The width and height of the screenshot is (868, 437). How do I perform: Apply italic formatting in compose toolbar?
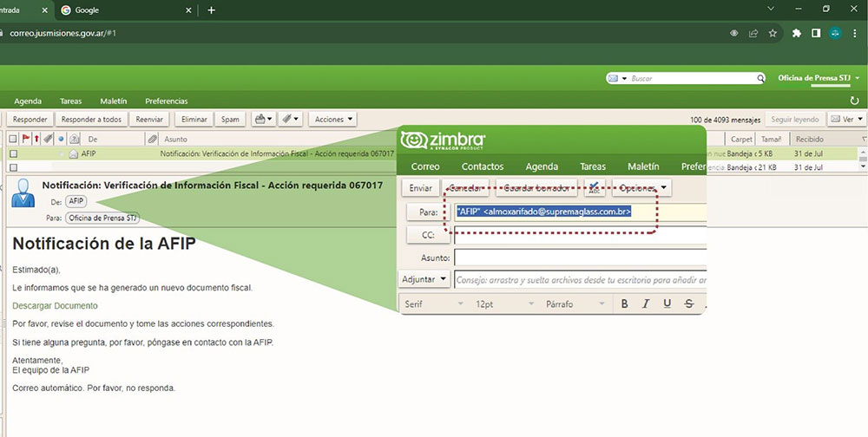click(645, 303)
